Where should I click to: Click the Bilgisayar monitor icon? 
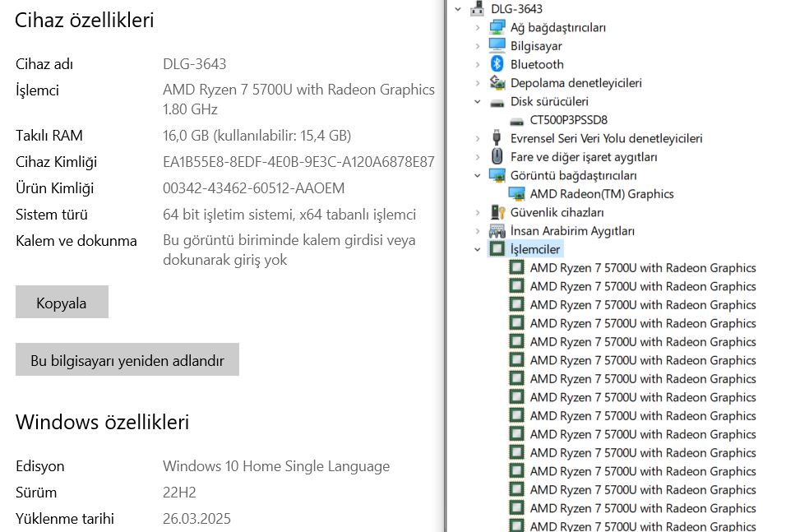(x=497, y=46)
